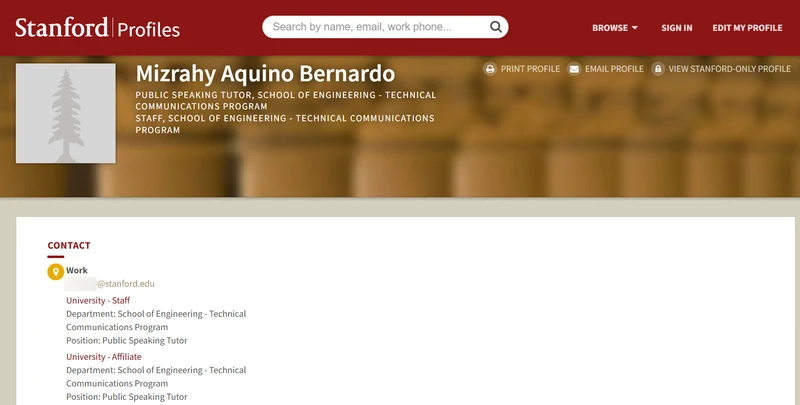Click the University - Staff link

(x=98, y=300)
